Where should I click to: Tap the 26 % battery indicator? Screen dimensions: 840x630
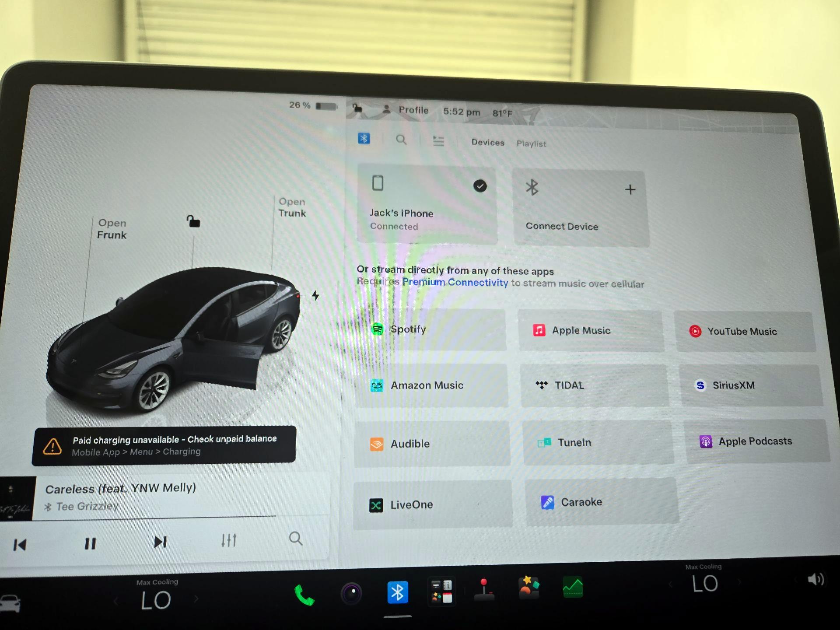coord(313,105)
